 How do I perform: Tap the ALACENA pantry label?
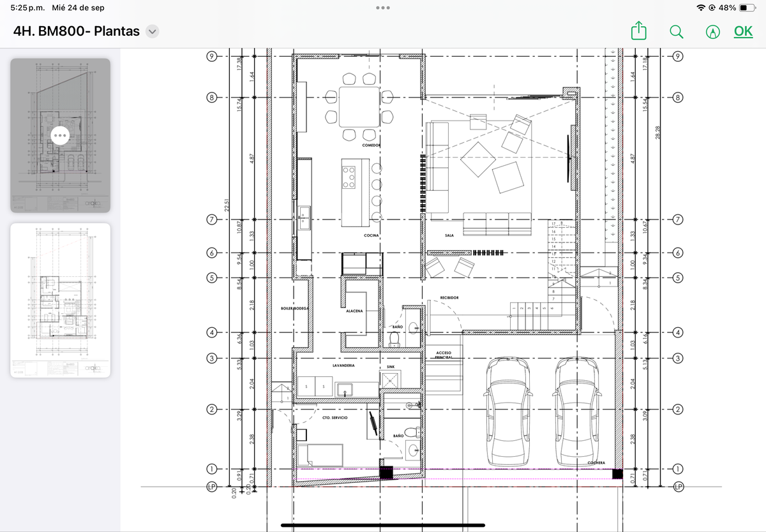354,311
